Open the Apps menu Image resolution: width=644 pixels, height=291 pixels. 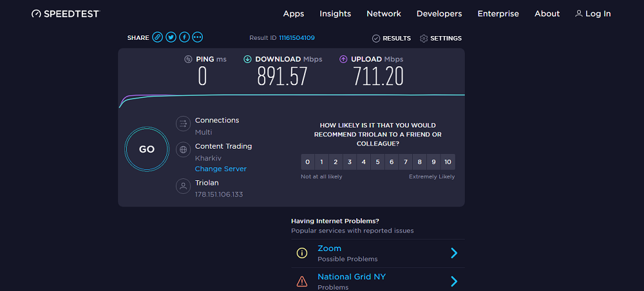click(294, 14)
